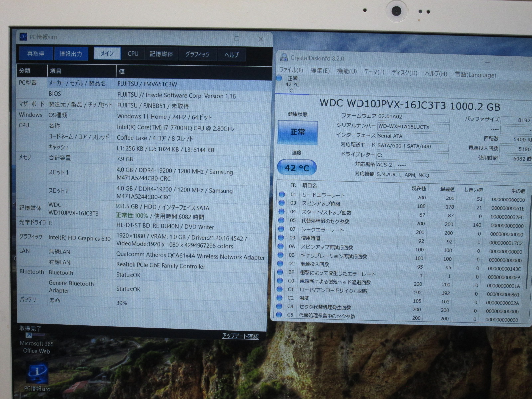Screen dimensions: 532x399
Task: Click the Serial ATA interface field
Action: tap(413, 137)
